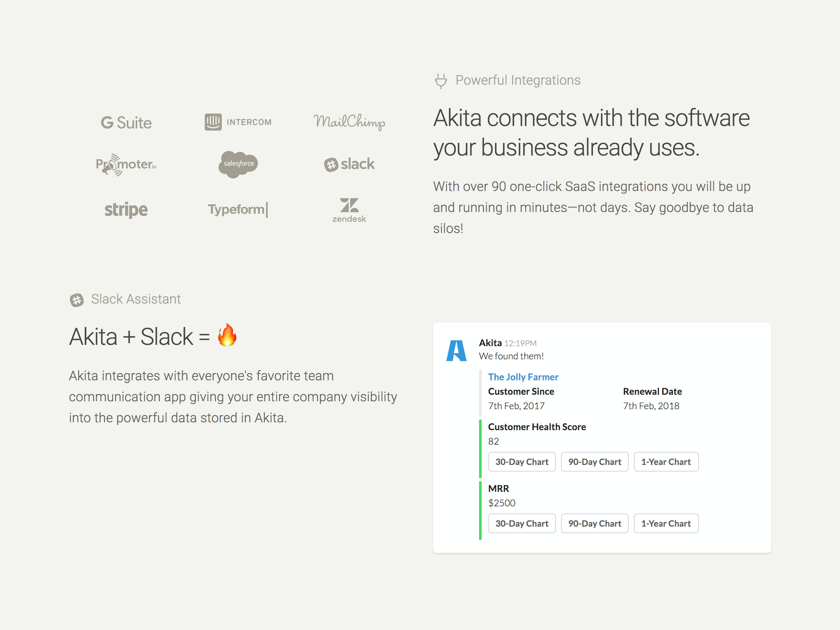Click the Stripe logo
The image size is (840, 630).
126,210
